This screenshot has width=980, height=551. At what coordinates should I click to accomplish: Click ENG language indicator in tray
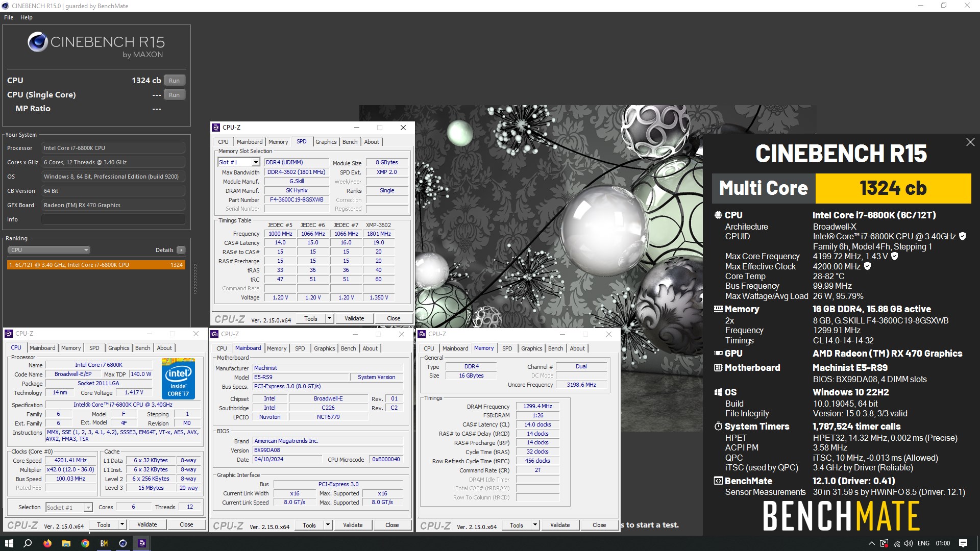(x=923, y=543)
